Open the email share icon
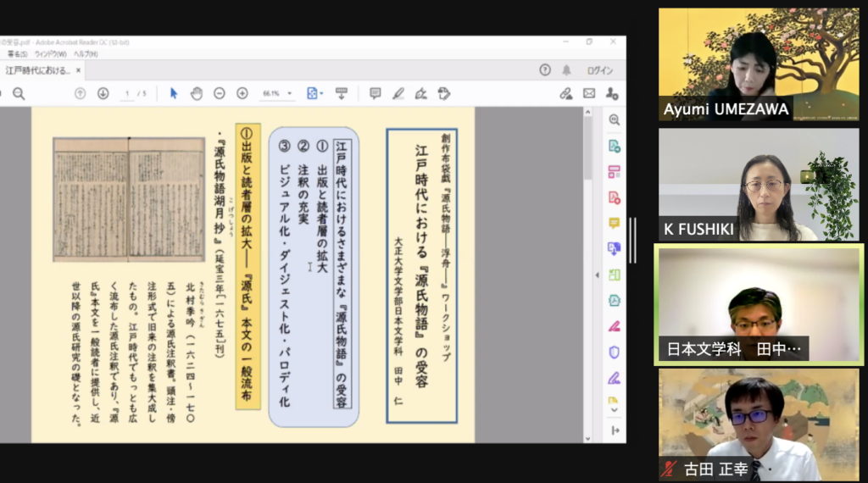 (589, 93)
